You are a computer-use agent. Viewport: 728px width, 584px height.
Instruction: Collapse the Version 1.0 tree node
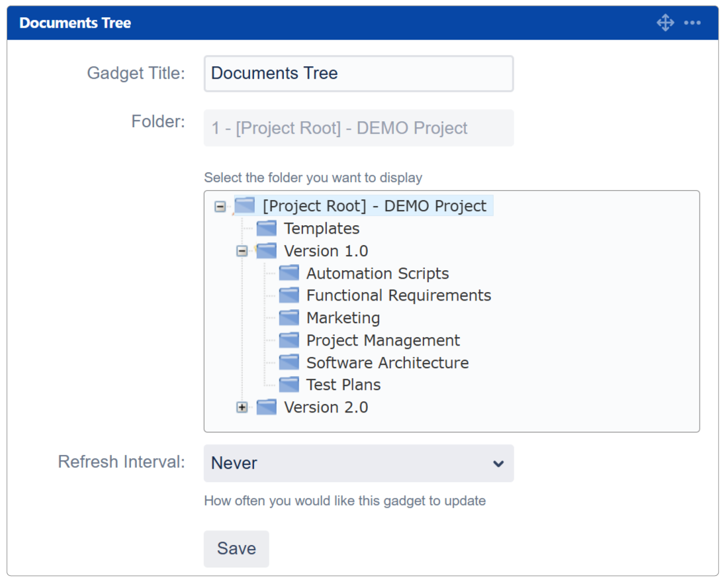tap(244, 250)
